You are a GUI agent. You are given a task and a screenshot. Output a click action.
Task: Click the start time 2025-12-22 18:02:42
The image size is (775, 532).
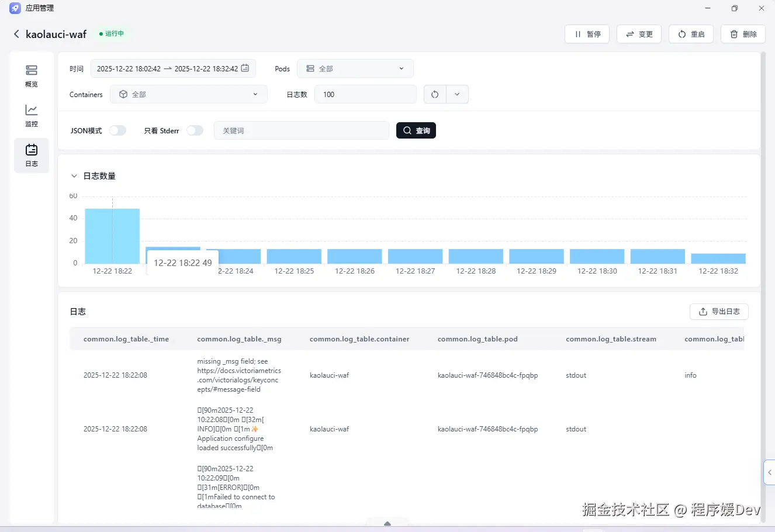pyautogui.click(x=129, y=69)
